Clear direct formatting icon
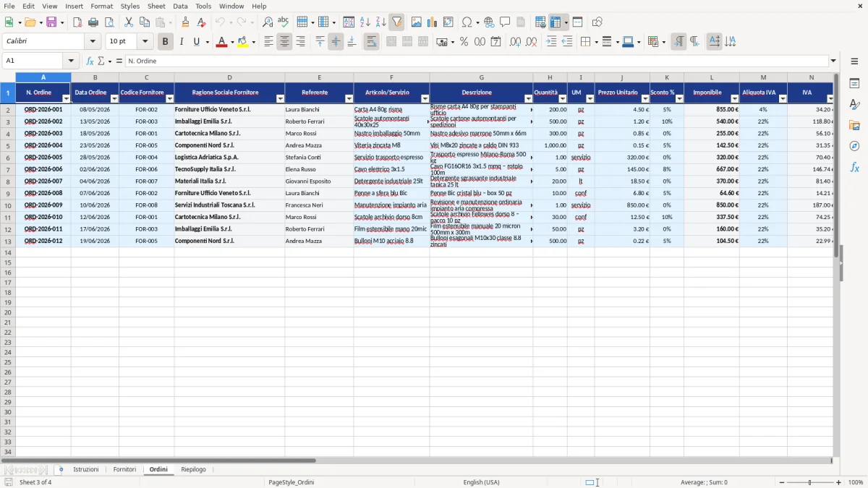 (x=201, y=22)
